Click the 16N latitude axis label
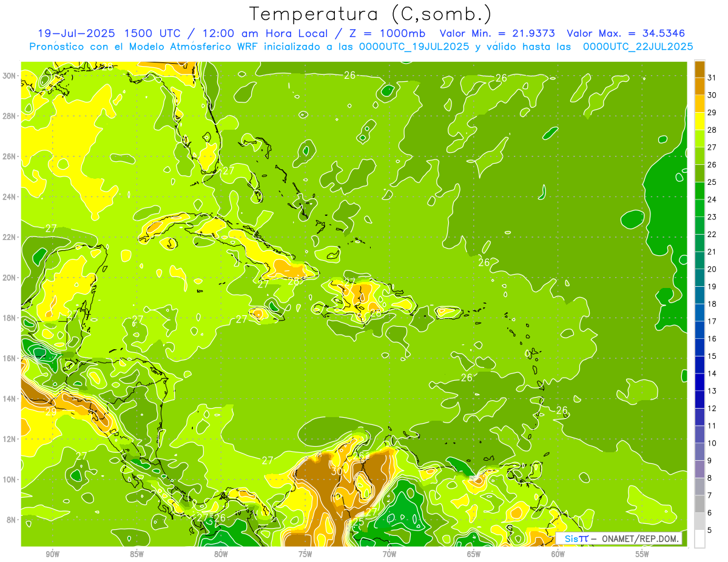 click(10, 358)
